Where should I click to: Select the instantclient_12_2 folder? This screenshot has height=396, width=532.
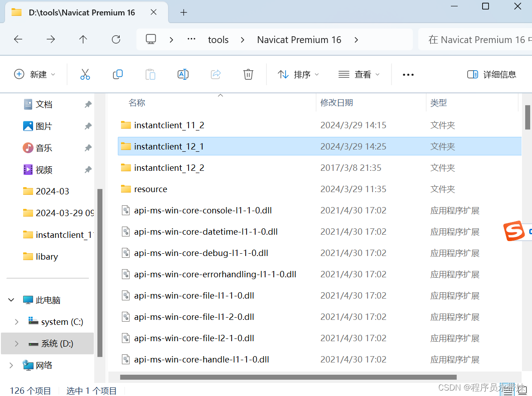(x=319, y=168)
